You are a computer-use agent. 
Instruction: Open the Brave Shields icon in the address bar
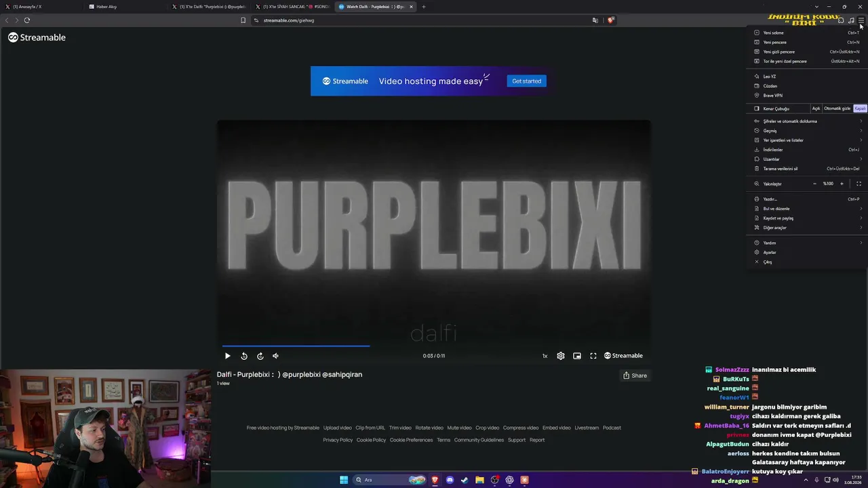[x=610, y=20]
